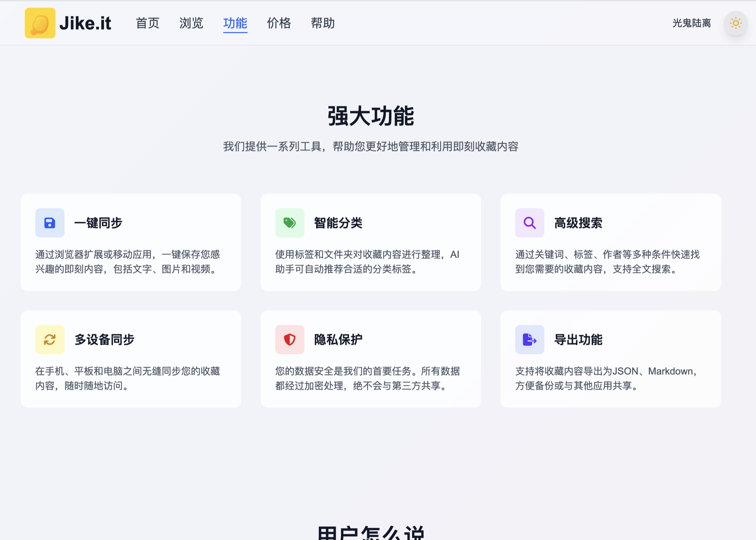
Task: Click the 高级搜索 card heading
Action: [x=578, y=223]
